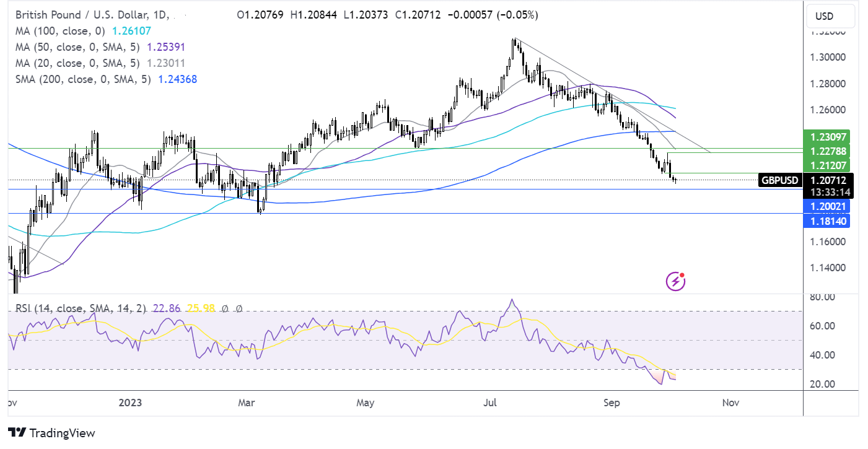Click the Sep label on time axis
The image size is (868, 449).
[612, 403]
